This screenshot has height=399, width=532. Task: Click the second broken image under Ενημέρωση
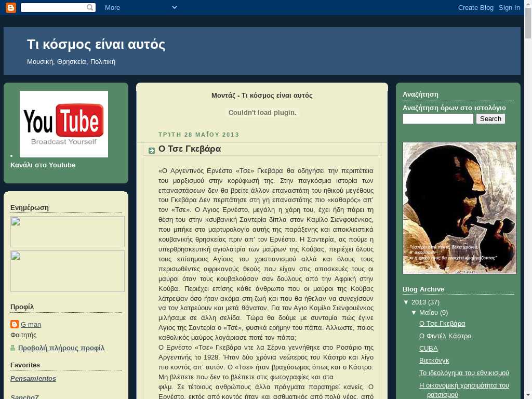click(68, 271)
